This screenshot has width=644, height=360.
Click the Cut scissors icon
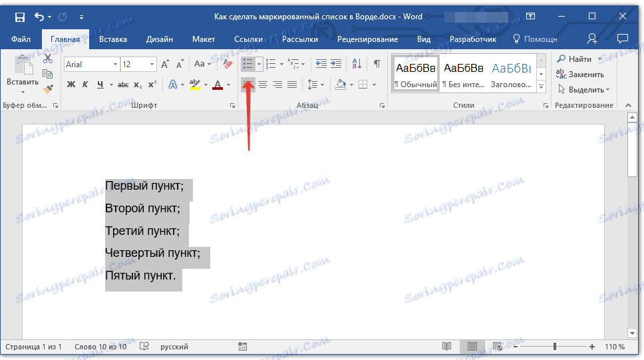pyautogui.click(x=48, y=59)
